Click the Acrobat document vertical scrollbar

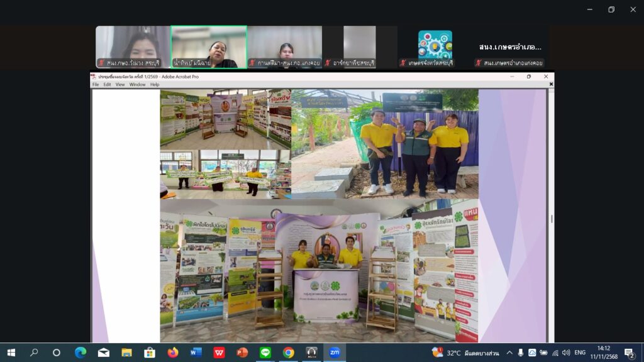pyautogui.click(x=552, y=218)
